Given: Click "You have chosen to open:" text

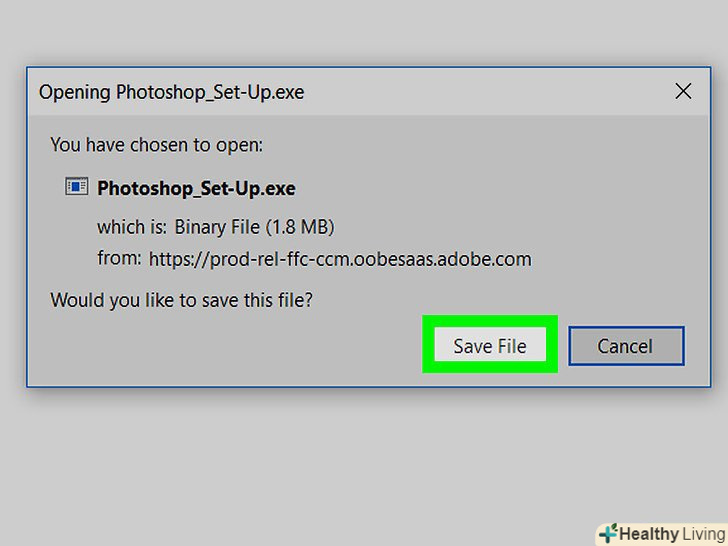Looking at the screenshot, I should pos(156,145).
